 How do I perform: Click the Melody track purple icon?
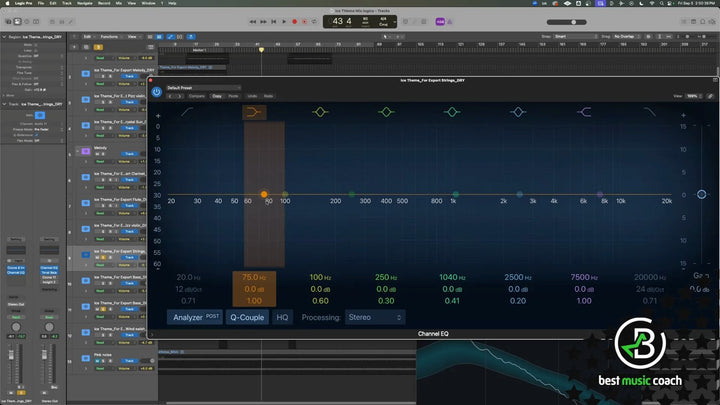(85, 151)
